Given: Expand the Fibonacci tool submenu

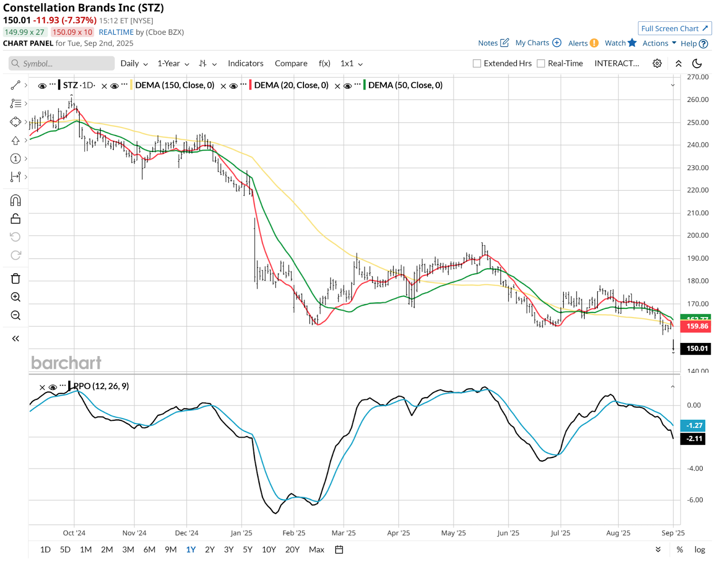Looking at the screenshot, I should [x=26, y=104].
